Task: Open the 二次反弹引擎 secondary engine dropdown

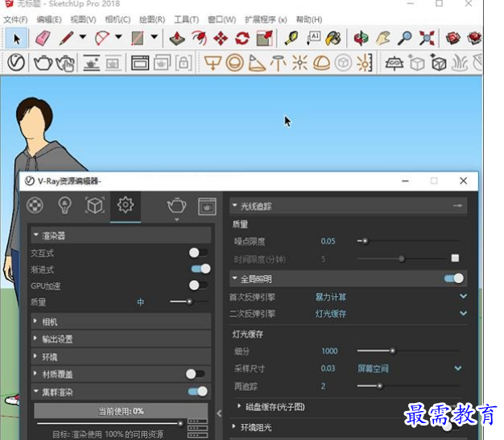Action: [463, 313]
